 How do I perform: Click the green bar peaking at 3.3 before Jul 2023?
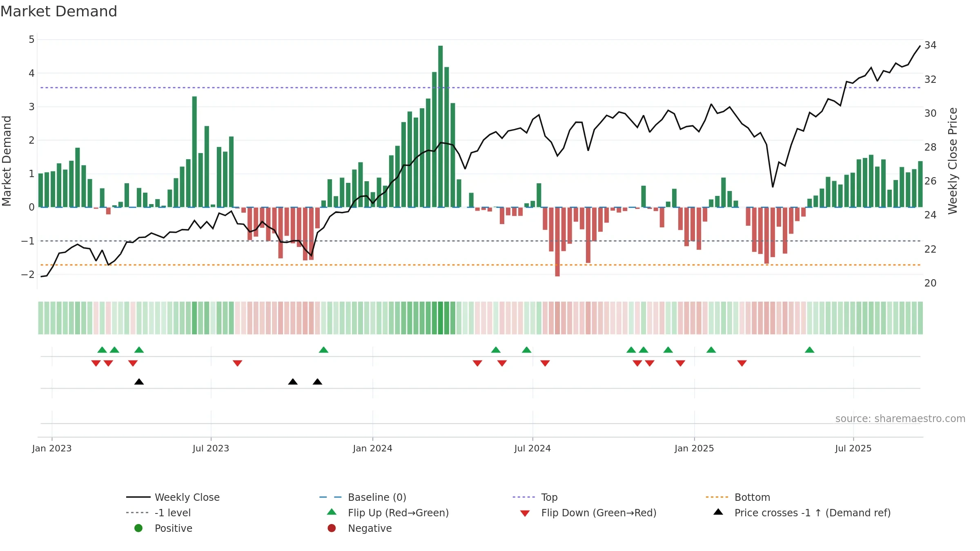tap(194, 152)
